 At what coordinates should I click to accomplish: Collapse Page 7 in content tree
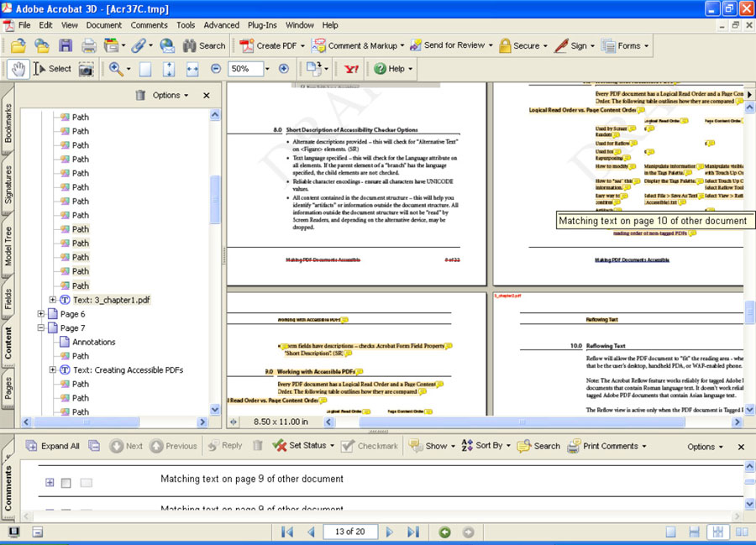pos(41,328)
